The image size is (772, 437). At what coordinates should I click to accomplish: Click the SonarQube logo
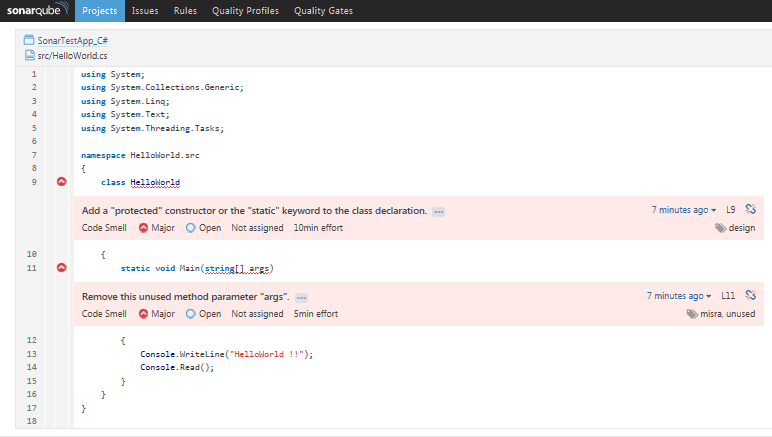[x=37, y=10]
